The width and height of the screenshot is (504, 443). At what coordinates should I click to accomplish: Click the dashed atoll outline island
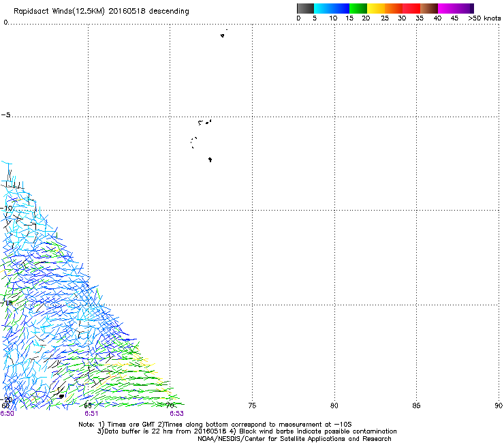pyautogui.click(x=193, y=142)
